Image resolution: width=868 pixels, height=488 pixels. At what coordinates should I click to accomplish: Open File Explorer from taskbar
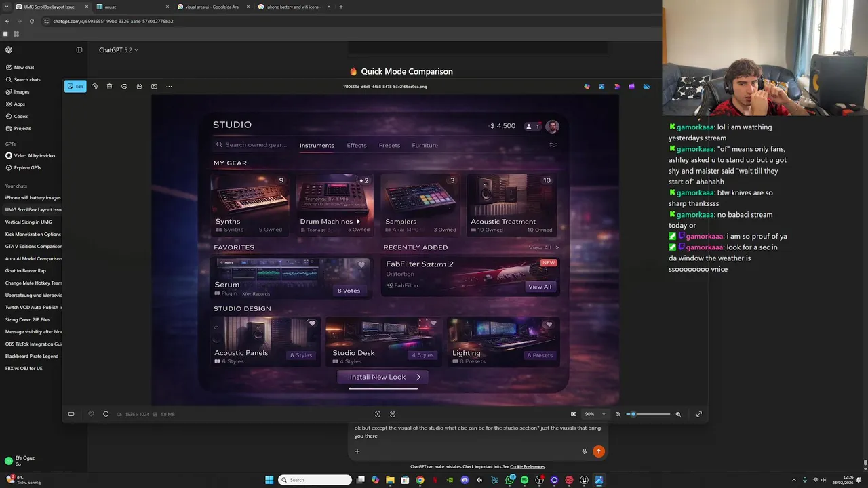pyautogui.click(x=390, y=480)
